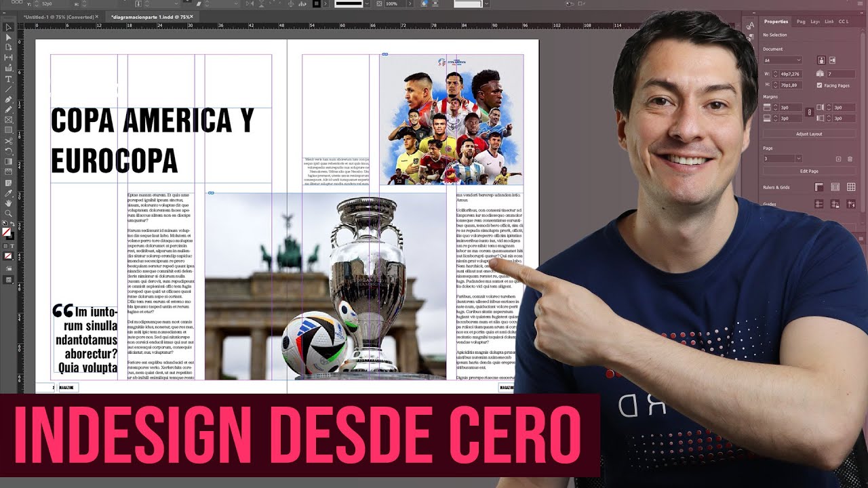Toggle Show Guides icon in Guides section
The height and width of the screenshot is (488, 868).
(x=818, y=204)
